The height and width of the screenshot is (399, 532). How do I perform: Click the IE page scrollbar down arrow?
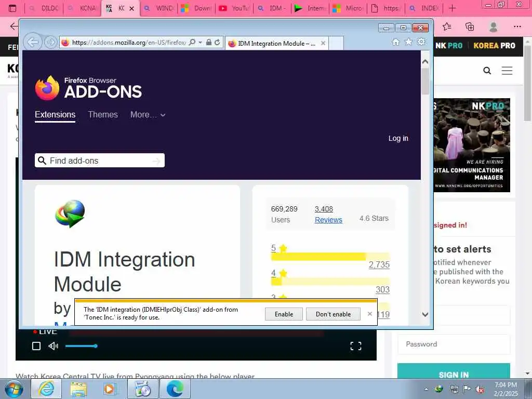425,314
